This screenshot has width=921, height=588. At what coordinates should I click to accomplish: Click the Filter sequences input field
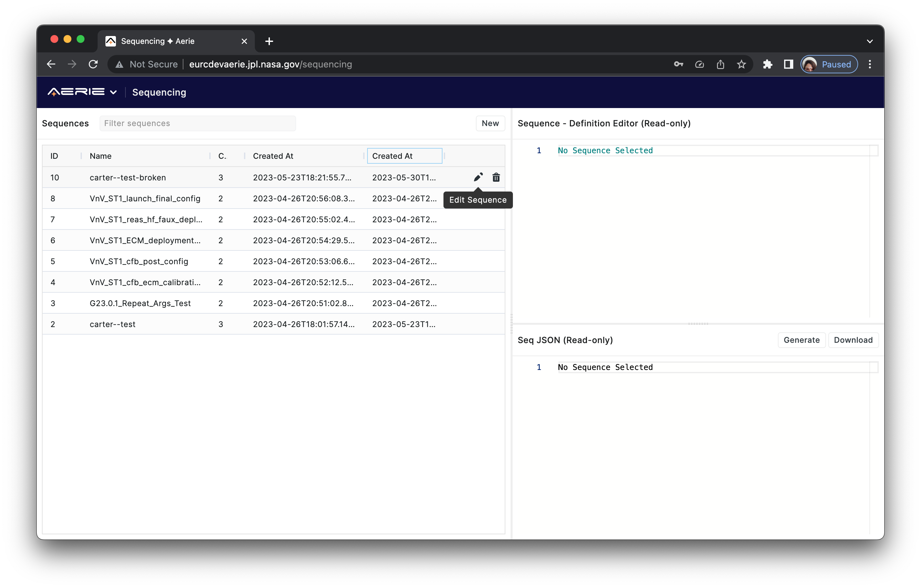click(197, 123)
